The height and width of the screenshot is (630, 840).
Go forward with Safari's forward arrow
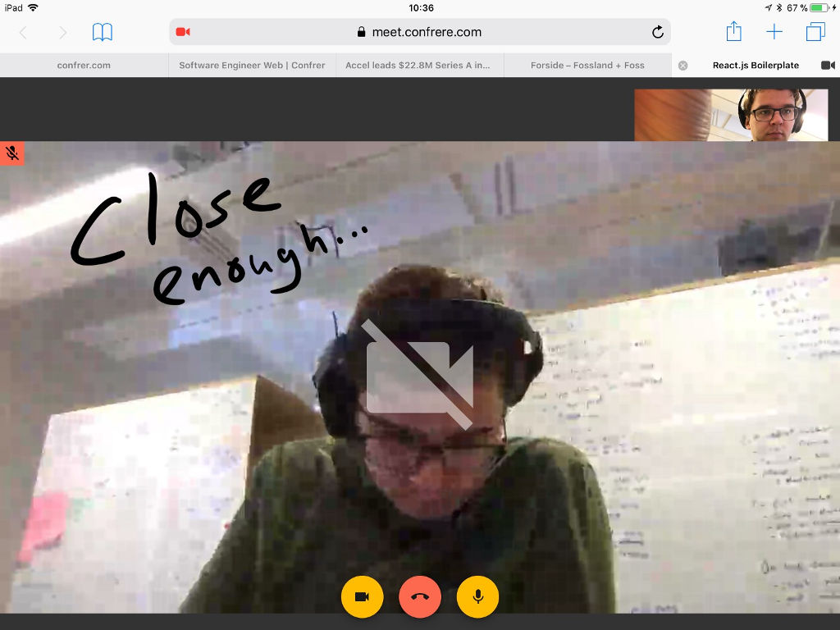[x=62, y=33]
